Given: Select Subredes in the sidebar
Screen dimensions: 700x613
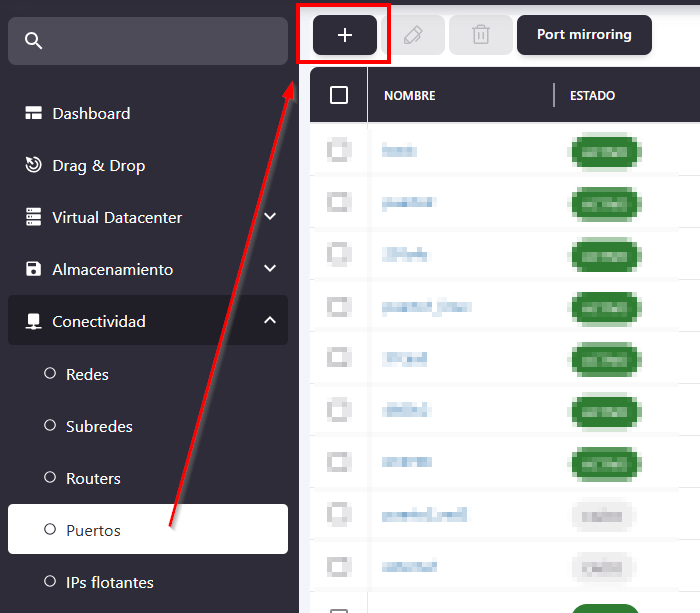Looking at the screenshot, I should click(x=99, y=426).
